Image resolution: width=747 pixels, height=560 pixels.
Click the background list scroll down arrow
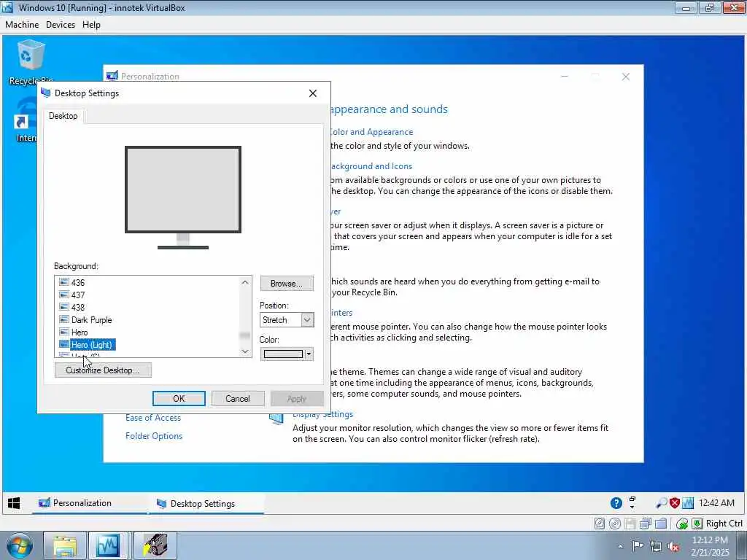tap(245, 351)
